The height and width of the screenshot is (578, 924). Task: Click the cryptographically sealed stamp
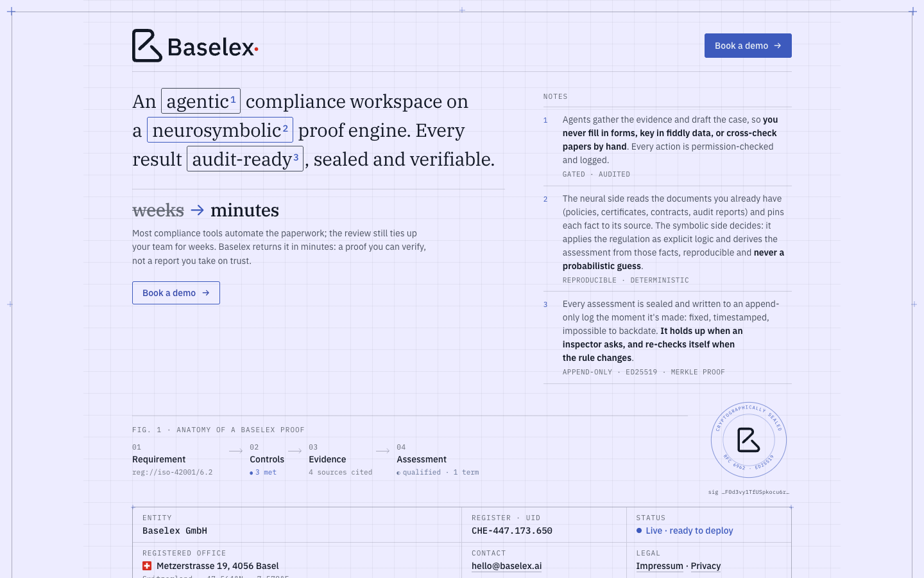749,441
